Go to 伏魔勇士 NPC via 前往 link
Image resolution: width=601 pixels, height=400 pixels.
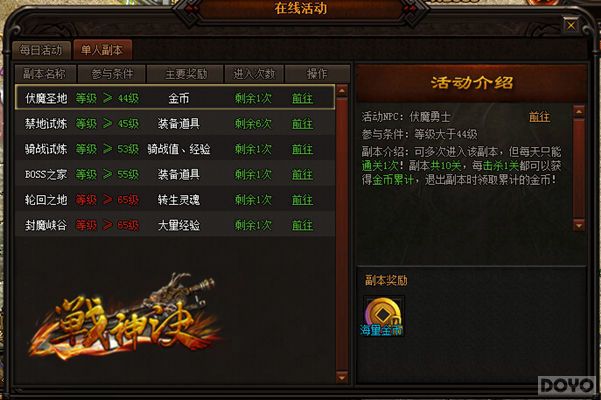539,116
